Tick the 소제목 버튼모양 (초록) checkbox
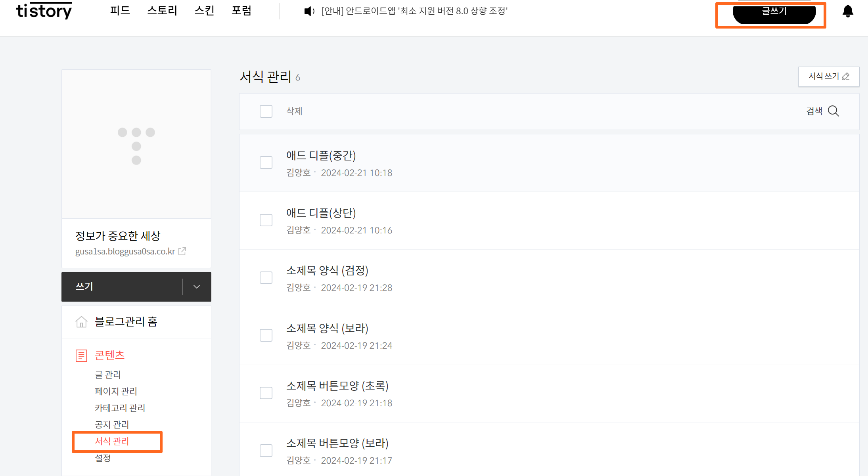Image resolution: width=868 pixels, height=476 pixels. pos(266,393)
